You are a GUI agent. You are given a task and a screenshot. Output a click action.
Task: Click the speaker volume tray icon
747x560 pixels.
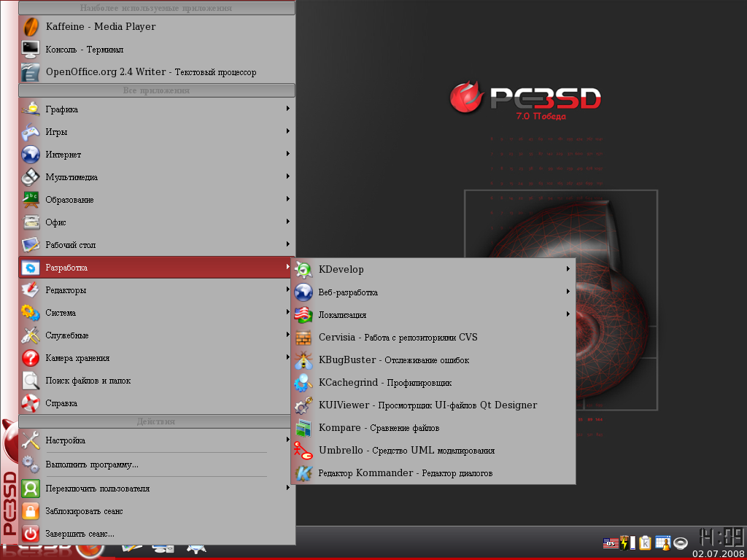(681, 543)
